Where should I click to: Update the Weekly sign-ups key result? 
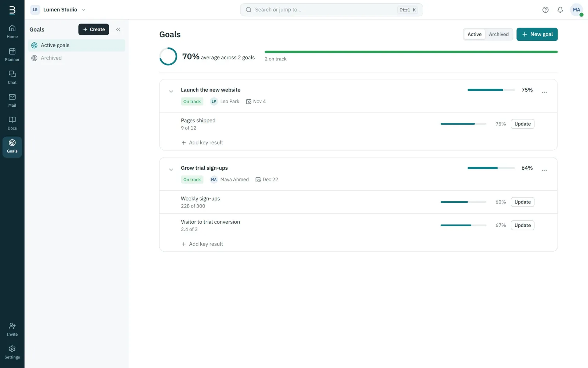click(x=523, y=202)
